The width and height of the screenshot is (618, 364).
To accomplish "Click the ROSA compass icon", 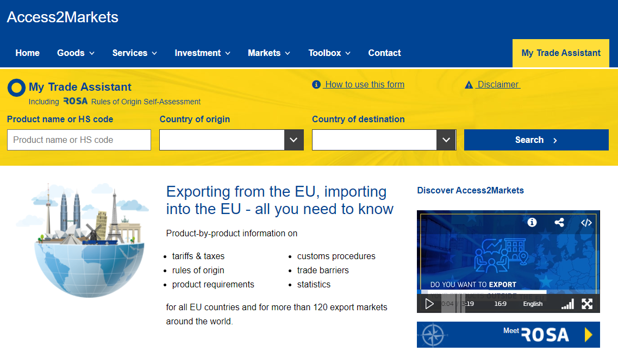I will [433, 335].
